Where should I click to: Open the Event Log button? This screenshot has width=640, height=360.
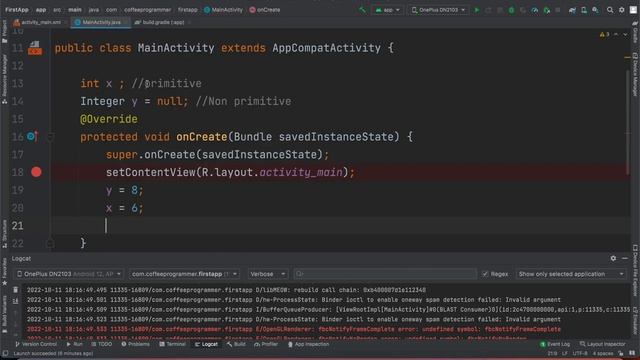pos(555,344)
